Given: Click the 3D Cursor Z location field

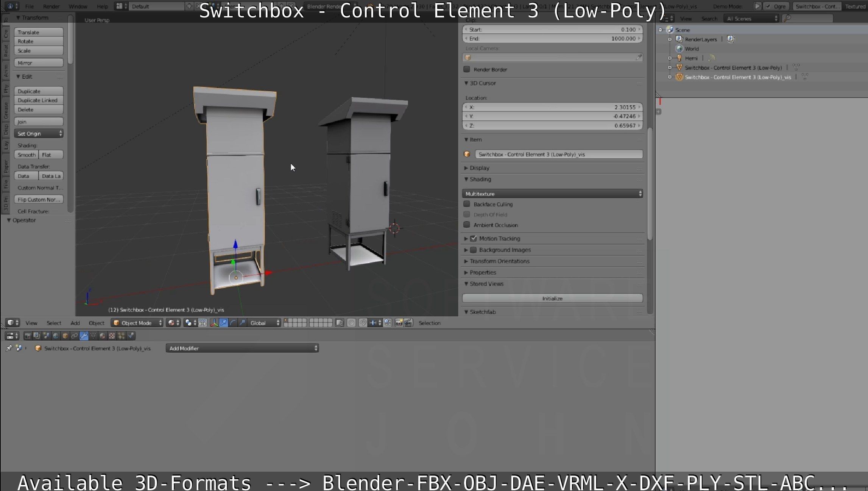Looking at the screenshot, I should click(x=552, y=125).
